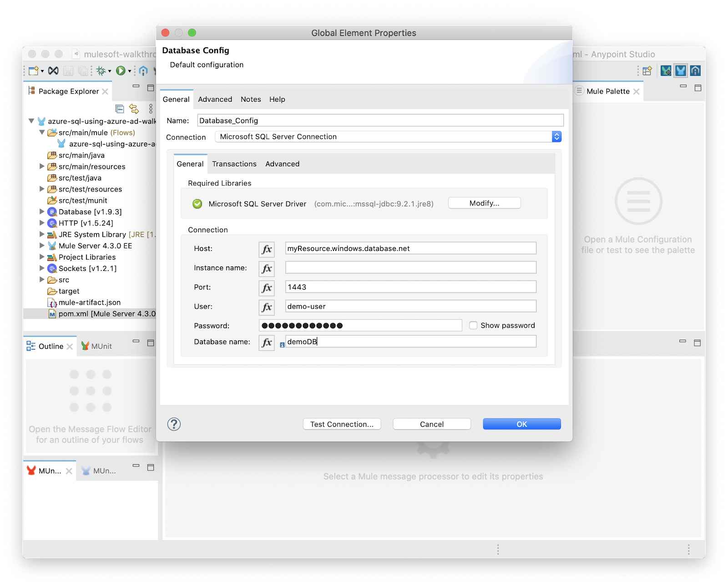728x586 pixels.
Task: Click Link with Editor icon in Package Explorer
Action: point(134,109)
